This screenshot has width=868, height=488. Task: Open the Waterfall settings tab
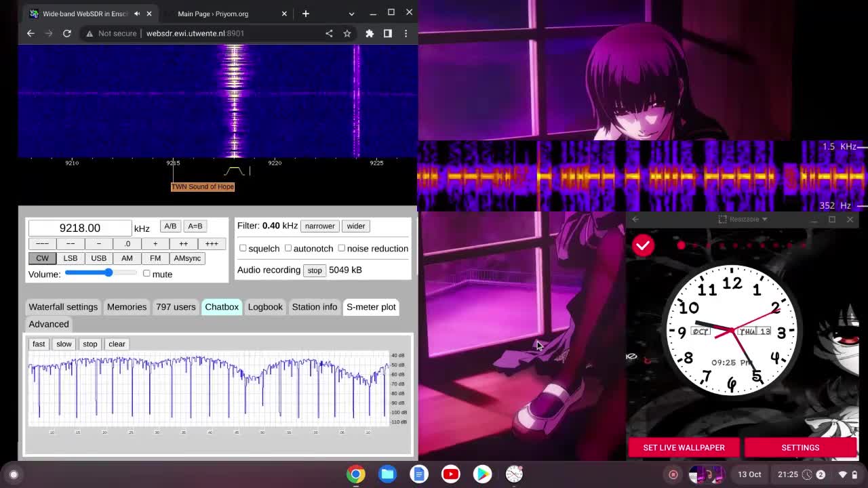click(x=63, y=307)
